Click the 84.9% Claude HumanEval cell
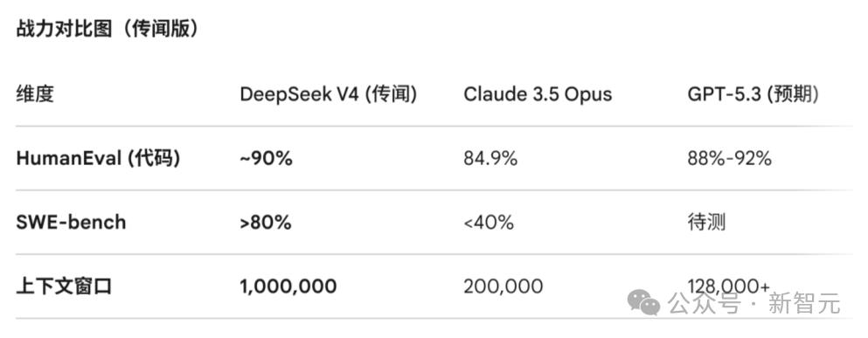The image size is (868, 338). click(490, 159)
